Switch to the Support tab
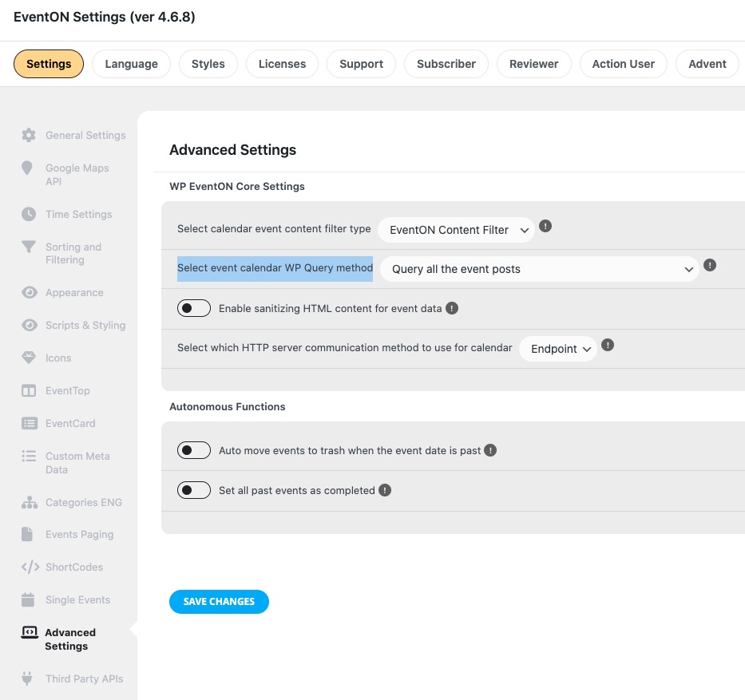 coord(361,64)
